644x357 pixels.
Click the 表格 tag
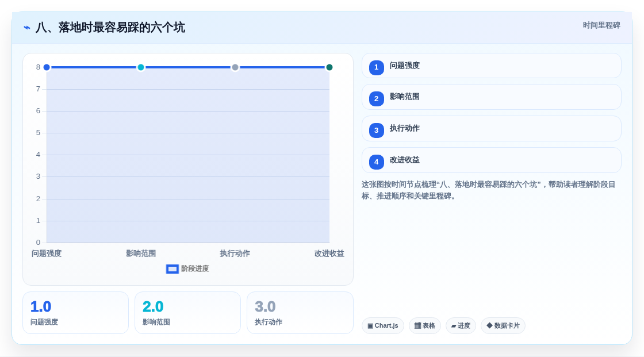(x=425, y=326)
